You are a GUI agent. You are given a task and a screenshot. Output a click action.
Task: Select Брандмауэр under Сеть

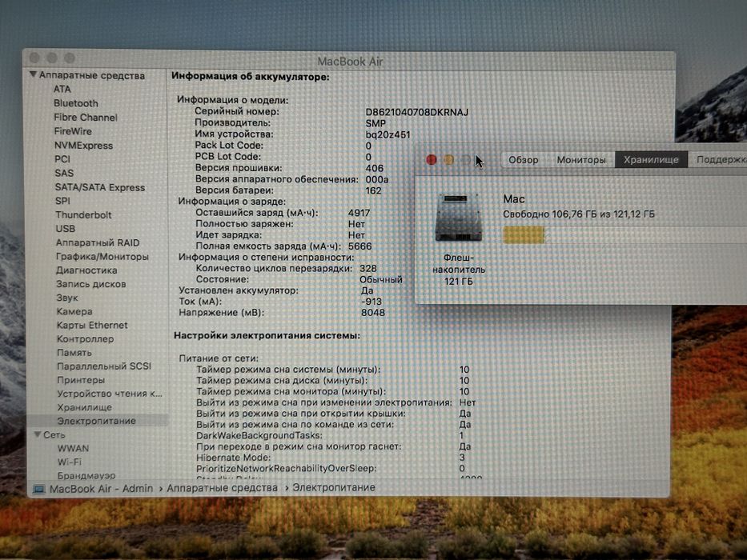click(86, 475)
